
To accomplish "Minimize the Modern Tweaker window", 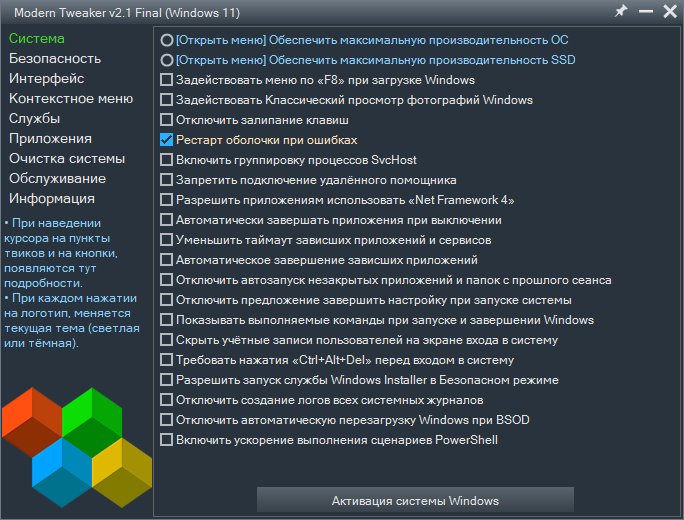I will (645, 11).
